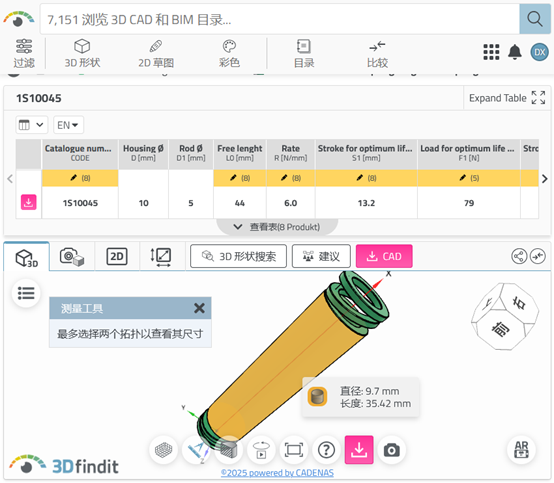554x483 pixels.
Task: Open AR view button
Action: coord(521,450)
